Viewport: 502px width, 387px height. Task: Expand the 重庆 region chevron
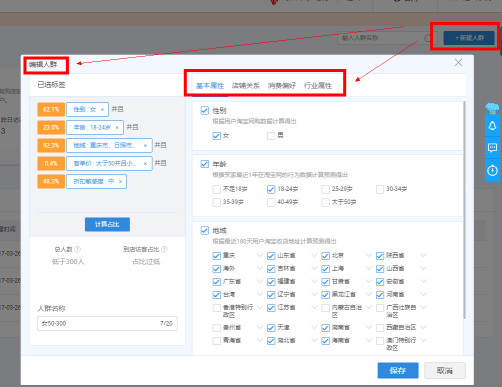tap(260, 255)
